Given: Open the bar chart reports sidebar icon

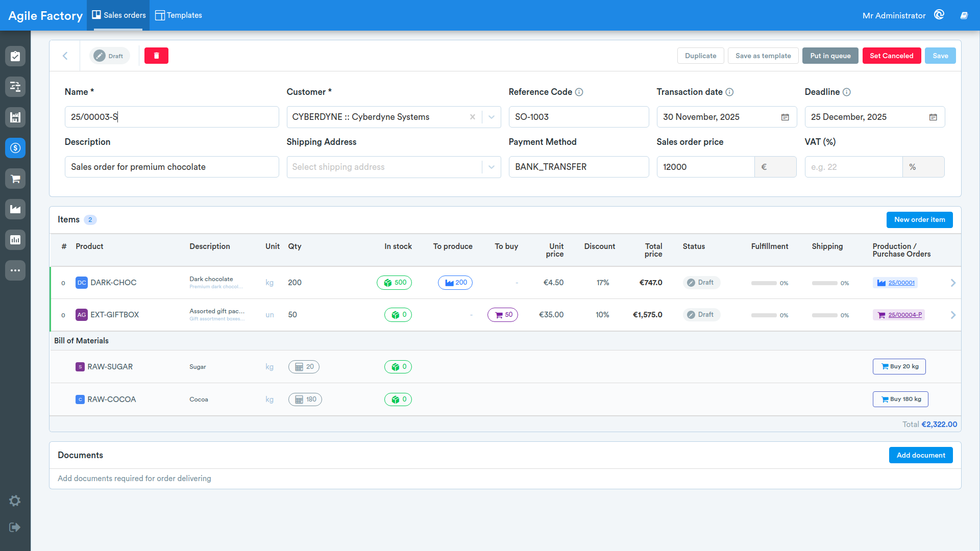Looking at the screenshot, I should 15,240.
